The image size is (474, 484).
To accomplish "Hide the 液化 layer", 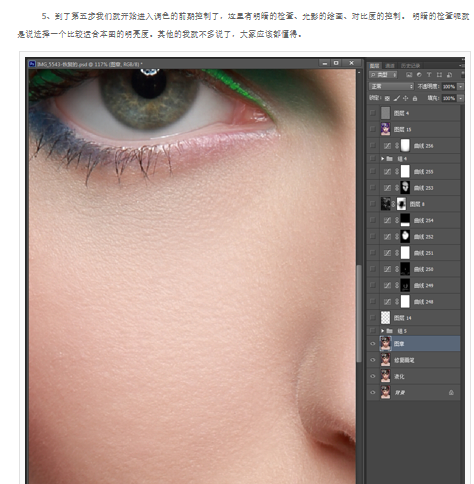I will point(373,376).
